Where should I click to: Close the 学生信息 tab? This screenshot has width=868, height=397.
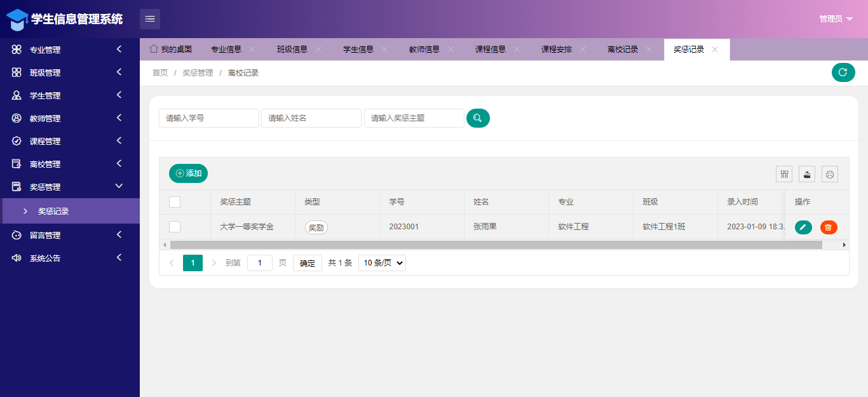click(x=384, y=50)
